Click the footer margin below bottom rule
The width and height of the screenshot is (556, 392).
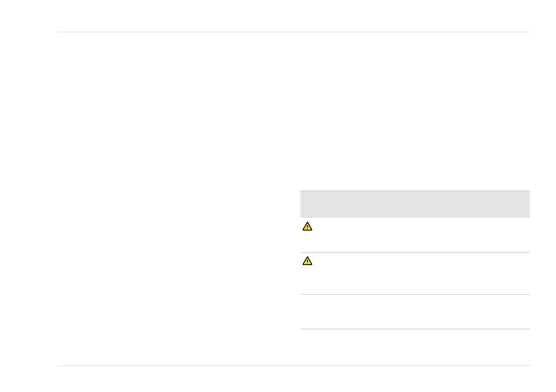coord(293,379)
